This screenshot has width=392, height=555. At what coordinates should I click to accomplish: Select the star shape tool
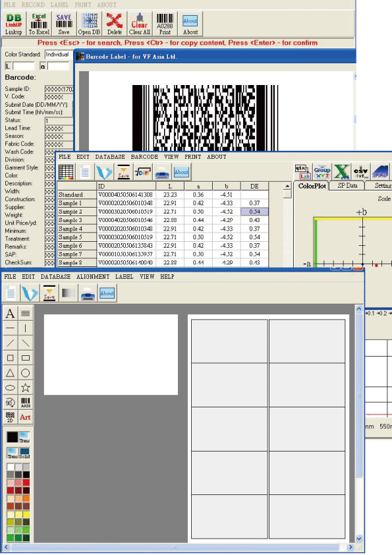[26, 388]
